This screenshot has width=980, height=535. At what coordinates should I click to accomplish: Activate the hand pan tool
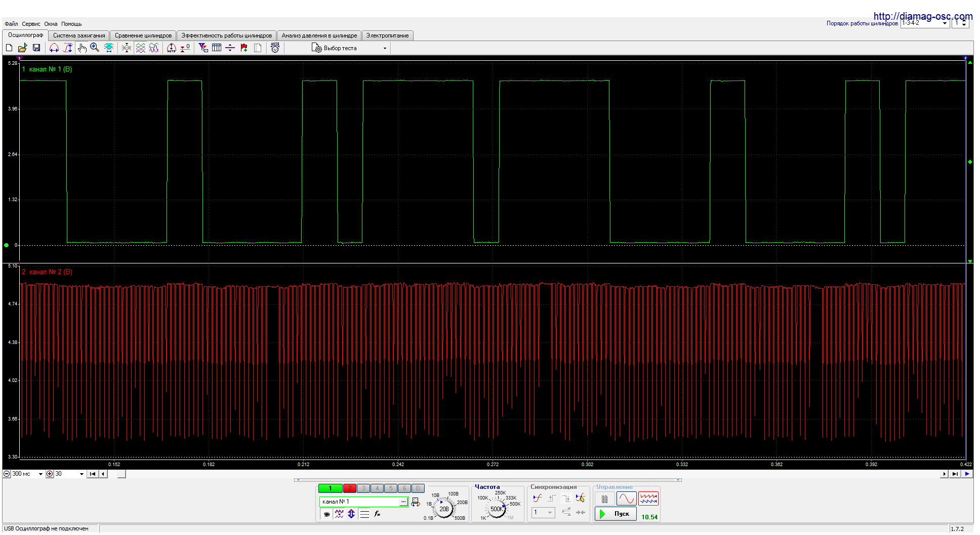pyautogui.click(x=81, y=48)
